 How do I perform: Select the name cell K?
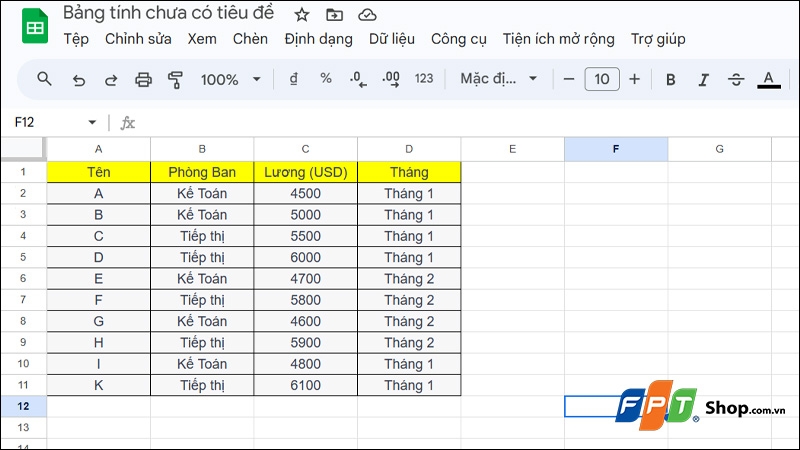tap(98, 385)
